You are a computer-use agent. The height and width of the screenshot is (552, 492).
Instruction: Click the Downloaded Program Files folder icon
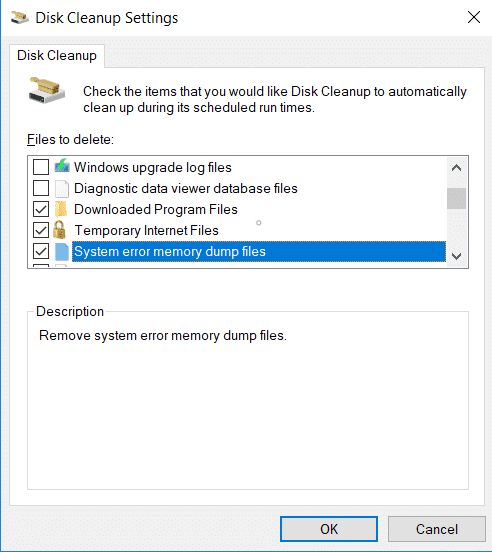click(61, 209)
